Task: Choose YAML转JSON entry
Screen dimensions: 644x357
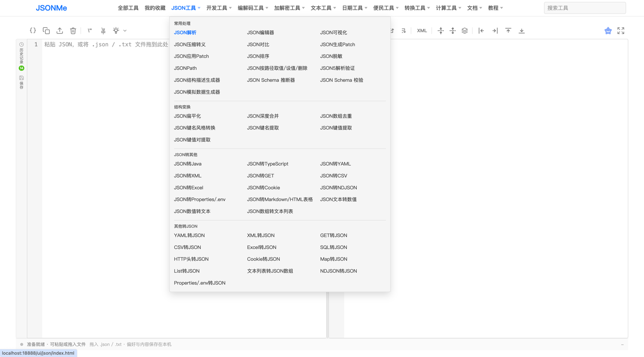Action: click(x=189, y=235)
